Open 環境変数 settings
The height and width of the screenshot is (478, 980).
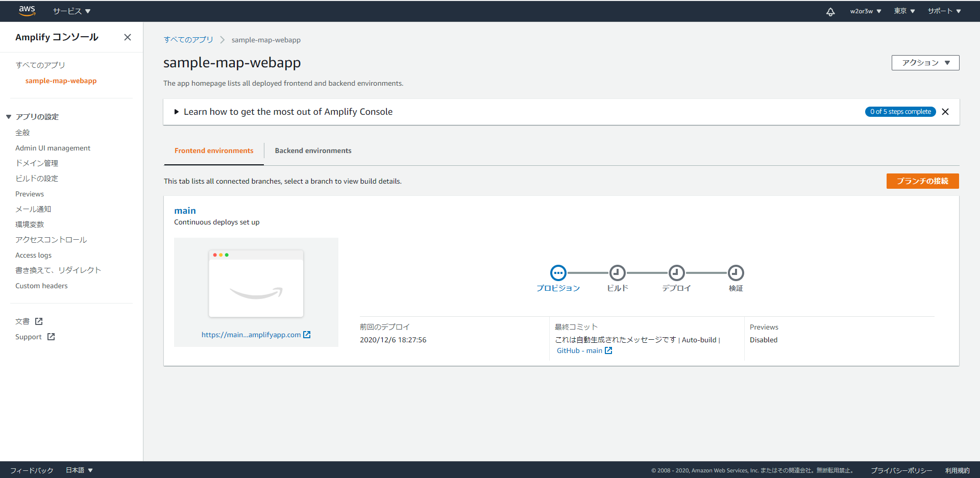click(30, 224)
